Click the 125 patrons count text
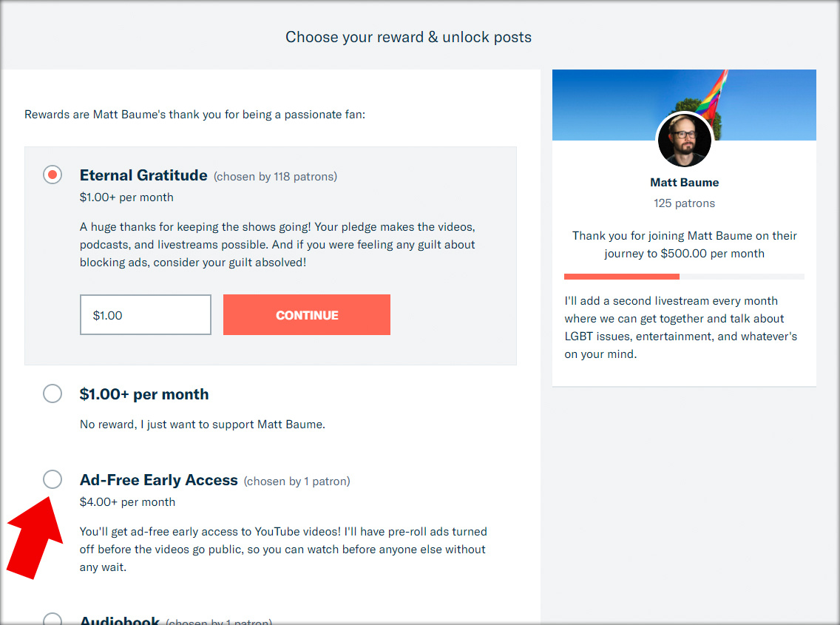840x625 pixels. pos(684,203)
